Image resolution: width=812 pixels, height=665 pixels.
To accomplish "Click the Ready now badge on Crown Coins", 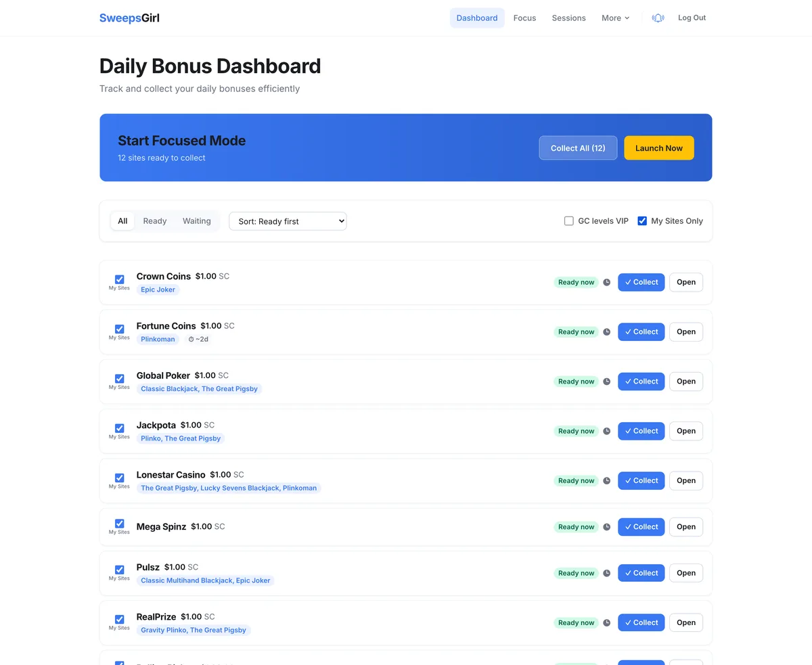I will click(x=577, y=282).
